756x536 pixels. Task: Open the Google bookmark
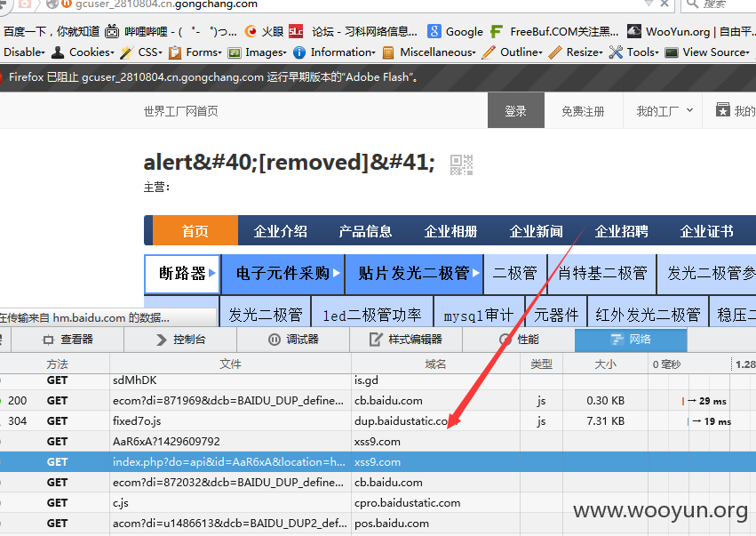tap(455, 31)
